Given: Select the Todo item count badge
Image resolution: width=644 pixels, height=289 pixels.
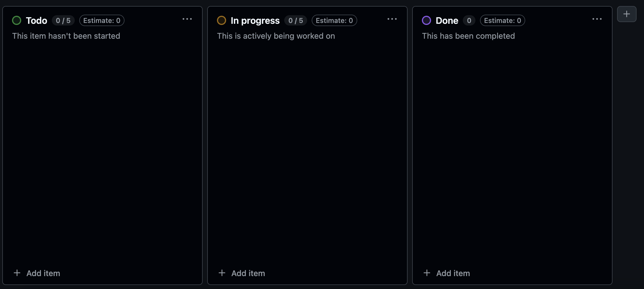Looking at the screenshot, I should [63, 20].
